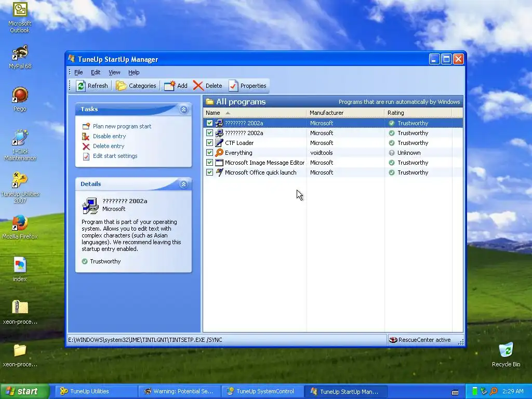Select voidtools manufacturer cell

coord(321,153)
